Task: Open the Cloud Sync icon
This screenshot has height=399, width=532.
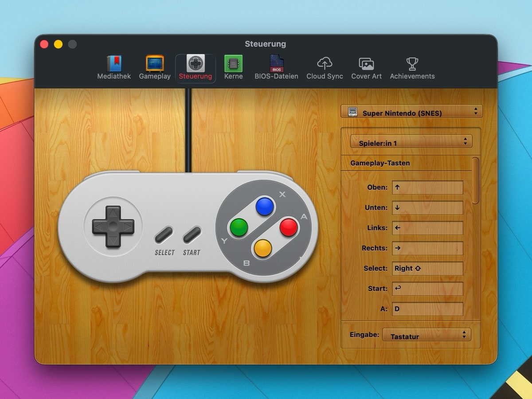Action: coord(325,63)
